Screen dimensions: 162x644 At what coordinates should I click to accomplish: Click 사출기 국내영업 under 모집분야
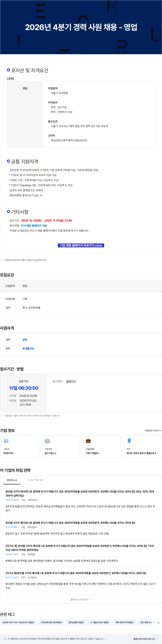pos(59,93)
